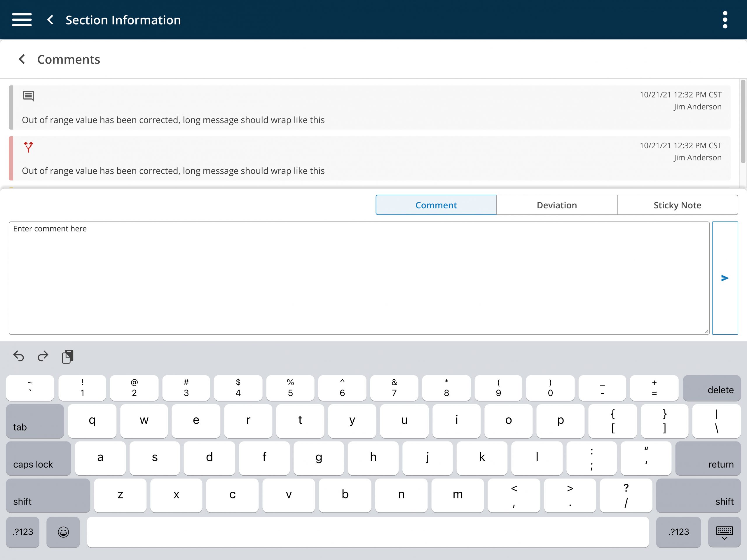747x560 pixels.
Task: Open the emoji keyboard
Action: 63,532
